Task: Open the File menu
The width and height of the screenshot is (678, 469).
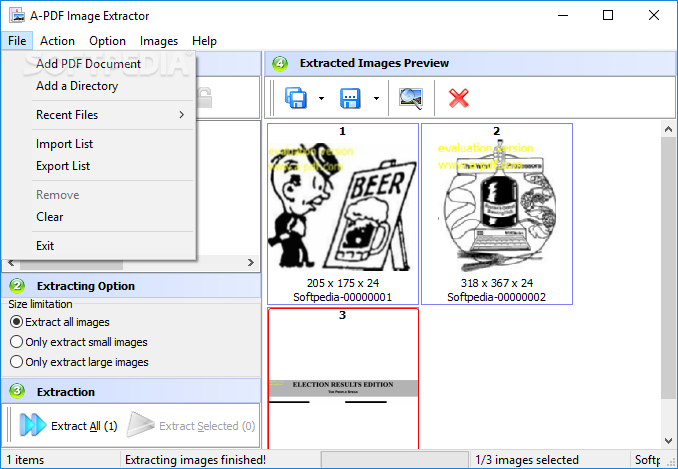Action: coord(17,41)
